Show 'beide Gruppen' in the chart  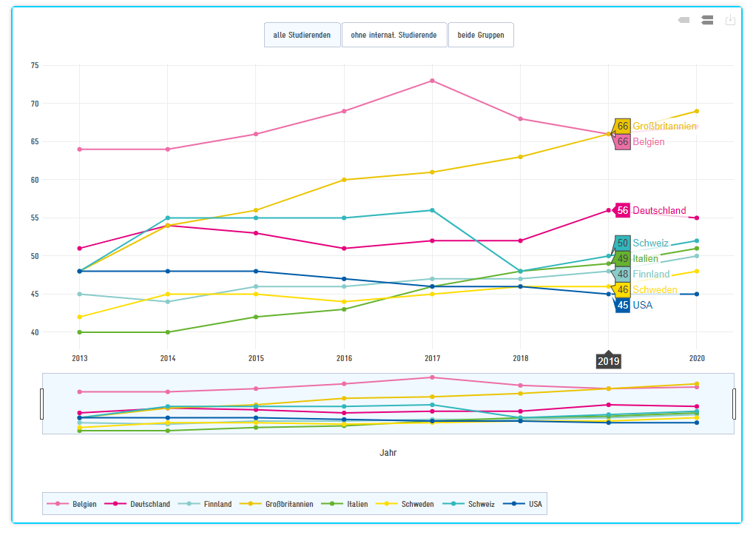coord(481,35)
